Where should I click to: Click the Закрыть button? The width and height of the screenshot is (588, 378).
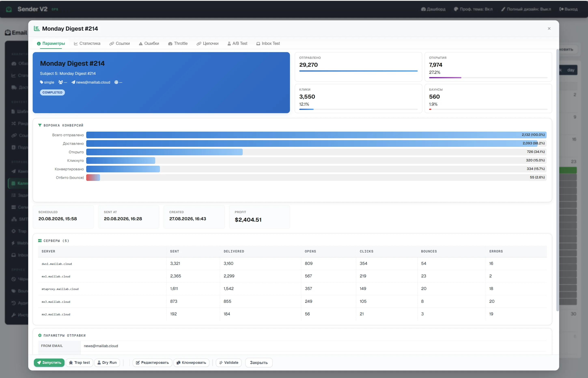coord(259,363)
